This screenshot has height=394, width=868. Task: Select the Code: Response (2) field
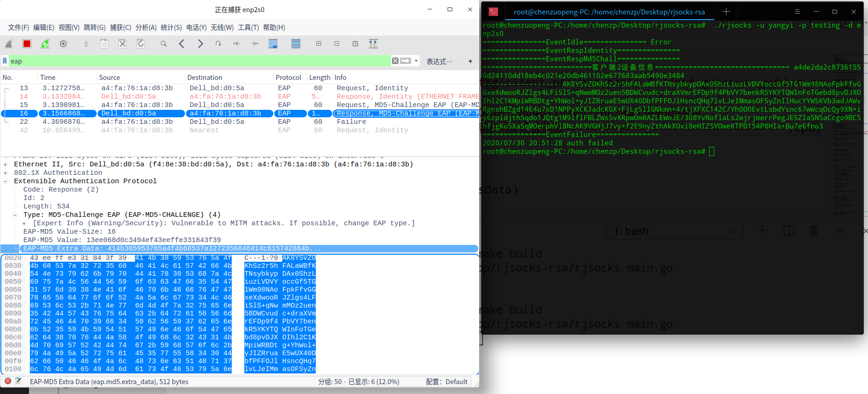coord(61,189)
